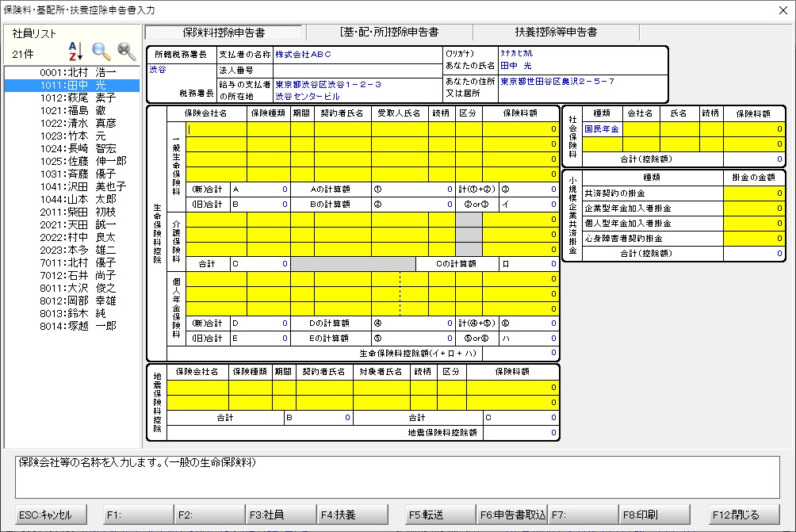This screenshot has height=532, width=796.
Task: Click the blue magnifier search icon
Action: (101, 52)
